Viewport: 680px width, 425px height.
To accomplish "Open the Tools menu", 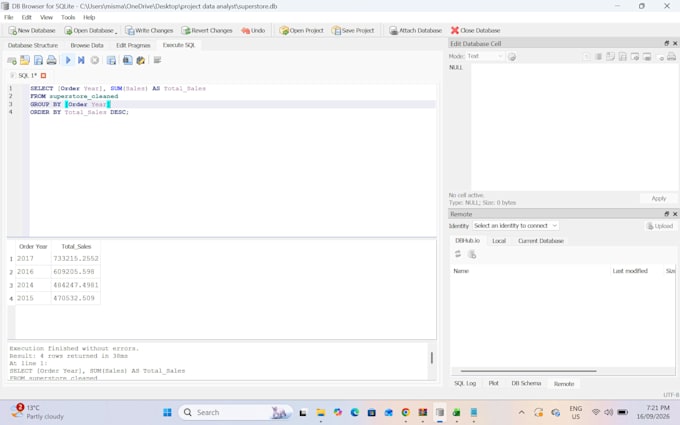I will pyautogui.click(x=68, y=17).
